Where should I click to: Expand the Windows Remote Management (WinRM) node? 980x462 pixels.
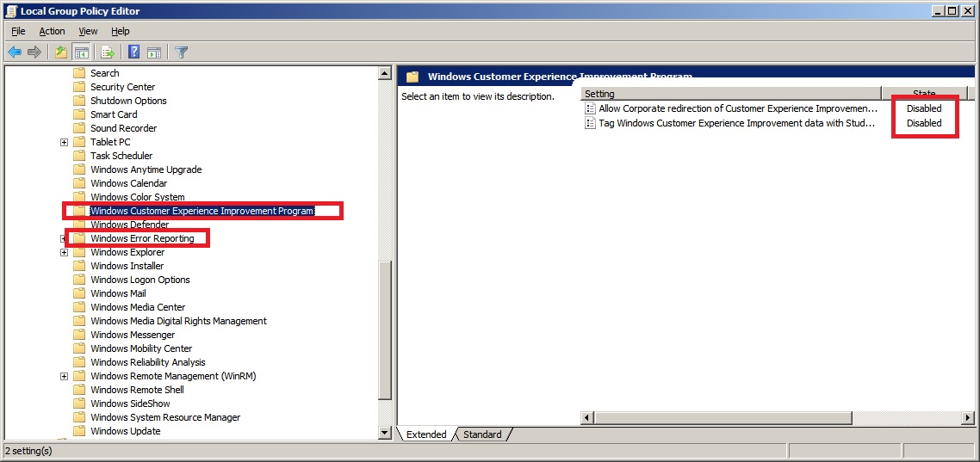[64, 376]
